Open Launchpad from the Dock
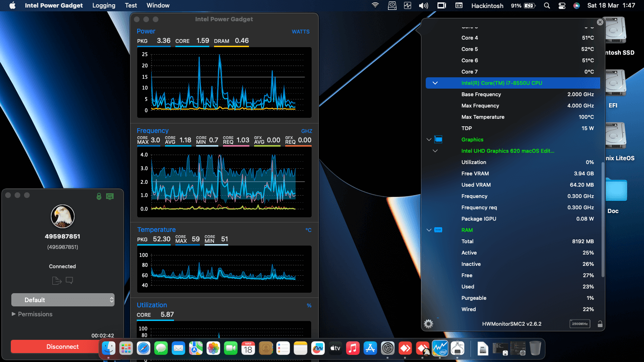 pyautogui.click(x=126, y=348)
